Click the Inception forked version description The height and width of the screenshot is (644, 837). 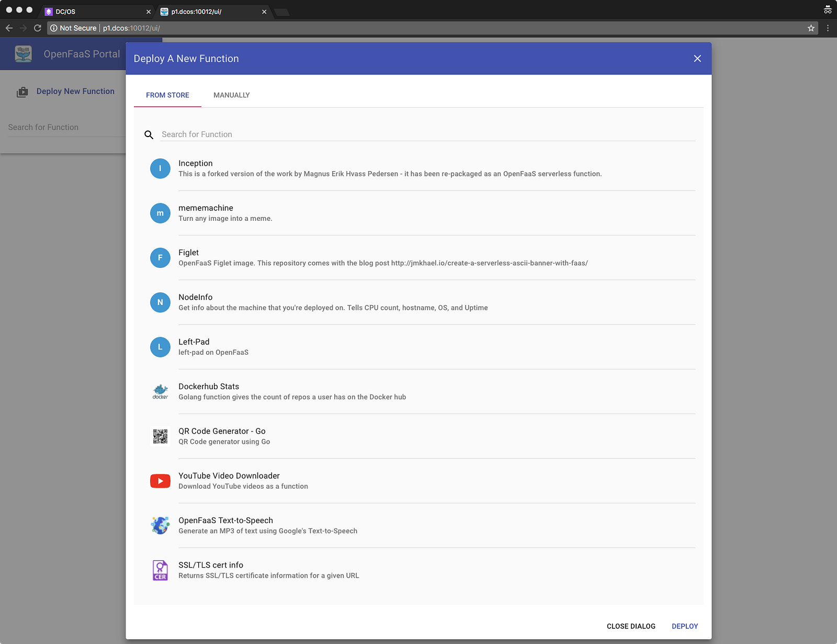390,174
